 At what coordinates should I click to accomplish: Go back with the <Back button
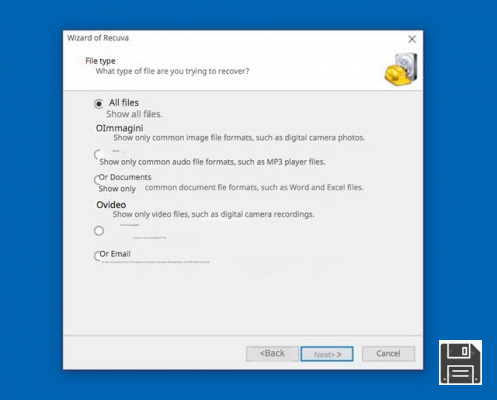pyautogui.click(x=272, y=353)
